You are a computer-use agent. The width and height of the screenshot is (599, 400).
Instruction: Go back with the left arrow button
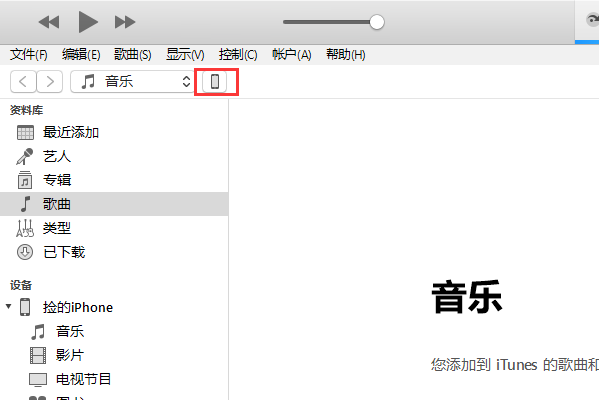coord(23,81)
